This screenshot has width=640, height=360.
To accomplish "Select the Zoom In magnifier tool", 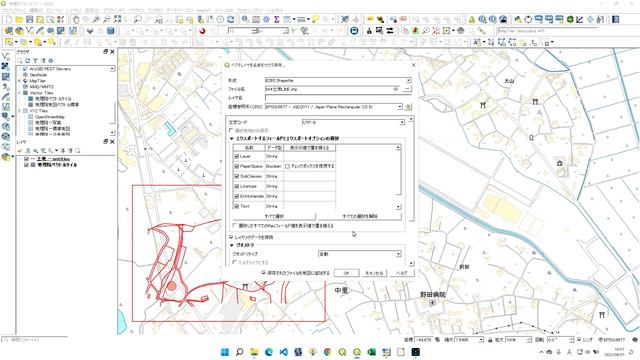I will 96,19.
